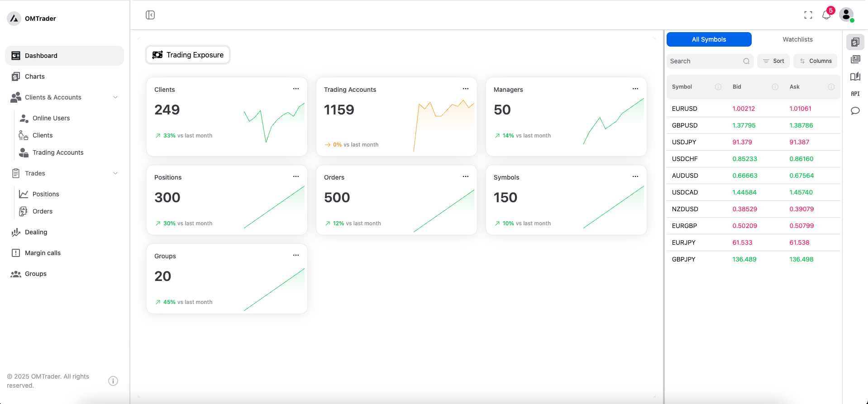Enter fullscreen mode via the top bar icon

tap(808, 15)
